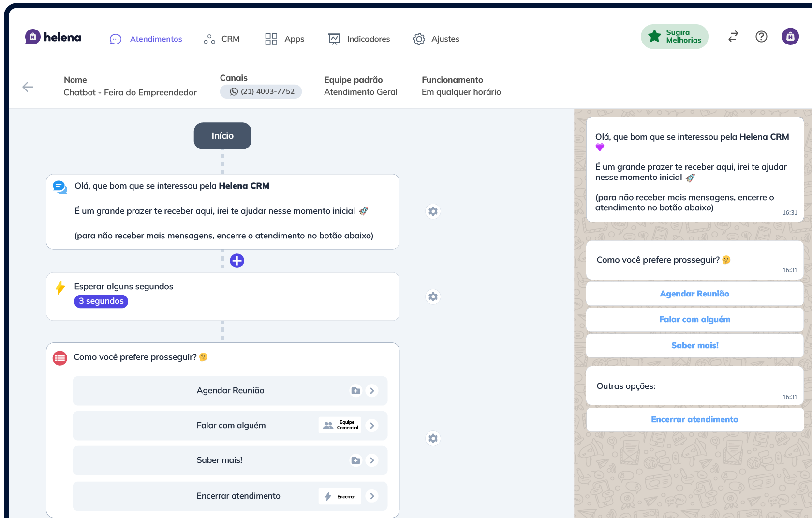Click 'Encerrar atendimento' in the WhatsApp preview
The width and height of the screenshot is (812, 518).
click(694, 419)
